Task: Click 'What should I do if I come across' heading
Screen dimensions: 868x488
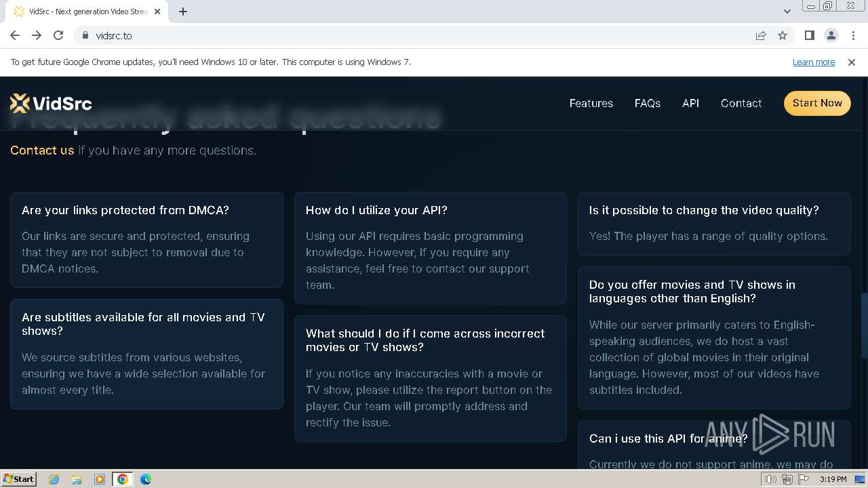Action: (425, 340)
